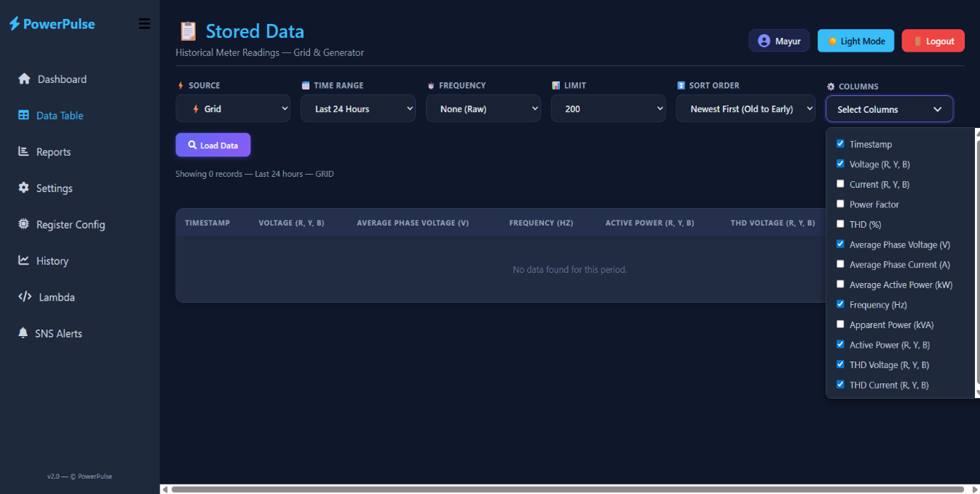Click the calendar icon beside TIME RANGE

tap(306, 85)
